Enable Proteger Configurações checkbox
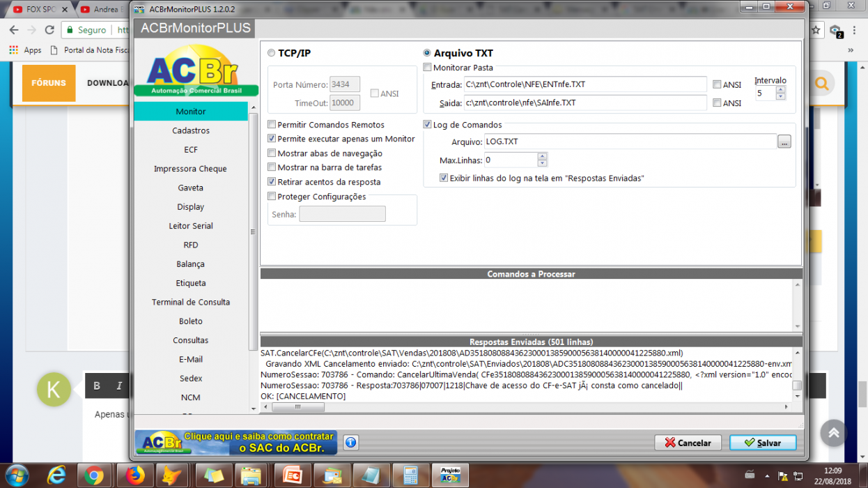This screenshot has width=868, height=488. (x=272, y=197)
